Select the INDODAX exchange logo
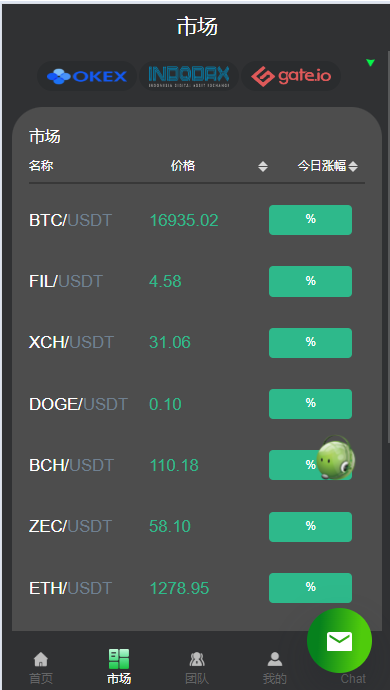390x690 pixels. [x=189, y=77]
